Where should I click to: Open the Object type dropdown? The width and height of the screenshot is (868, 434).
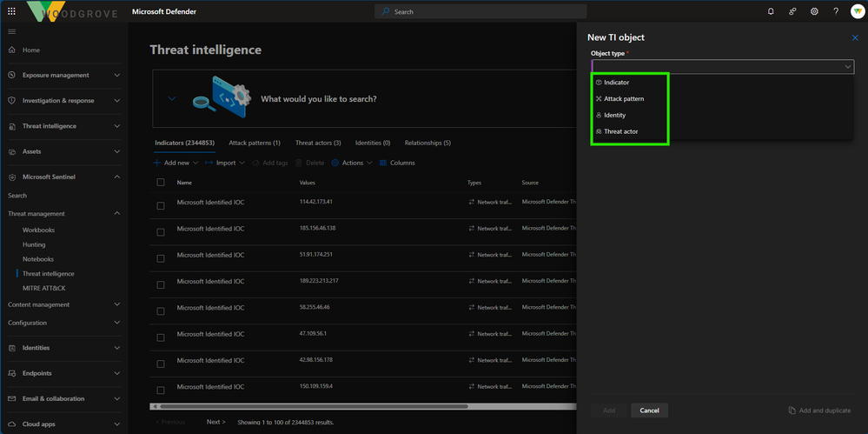tap(722, 66)
